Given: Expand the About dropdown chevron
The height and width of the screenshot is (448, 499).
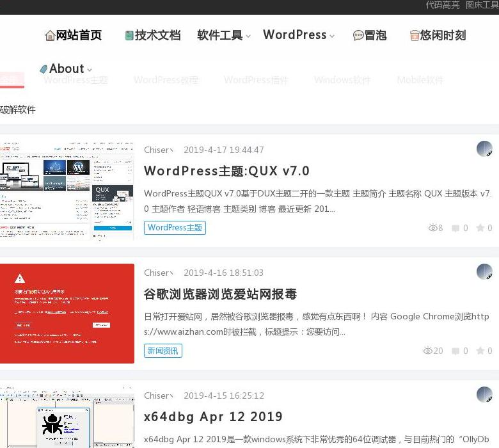Looking at the screenshot, I should (x=90, y=70).
